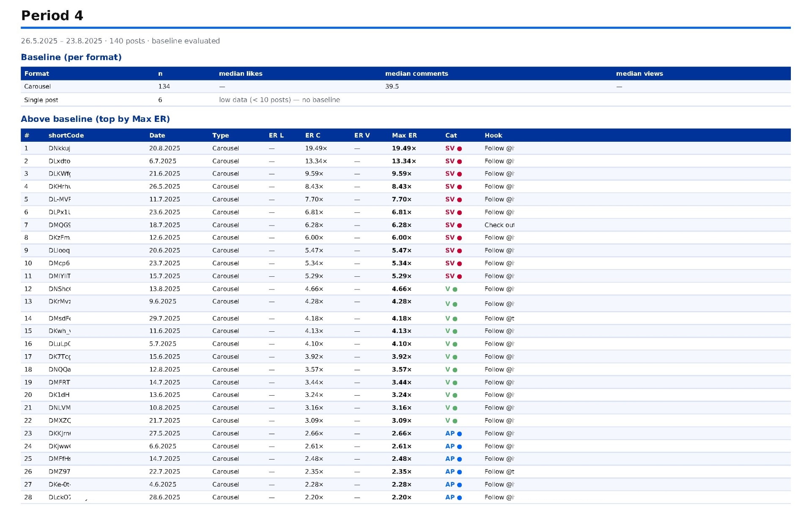Select the Carousel baseline row
Image resolution: width=812 pixels, height=523 pixels.
[x=406, y=86]
